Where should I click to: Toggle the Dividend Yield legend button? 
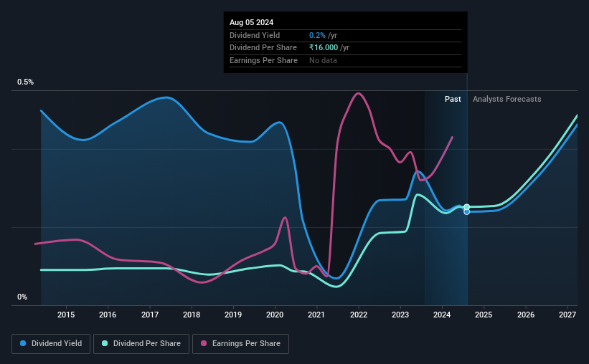coord(51,344)
